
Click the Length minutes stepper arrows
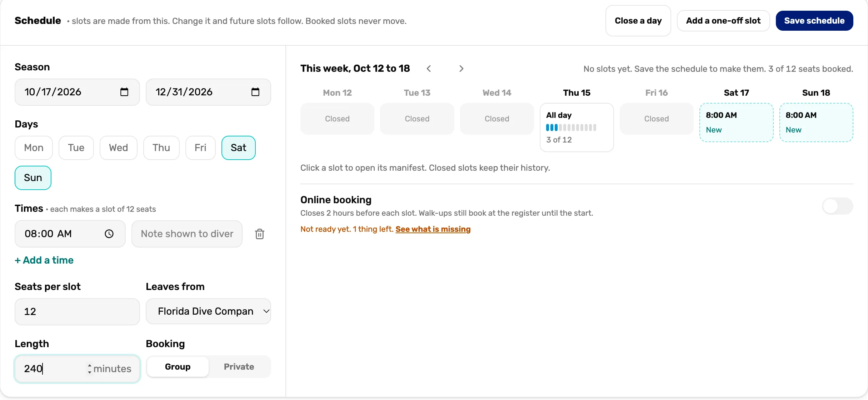pos(89,369)
